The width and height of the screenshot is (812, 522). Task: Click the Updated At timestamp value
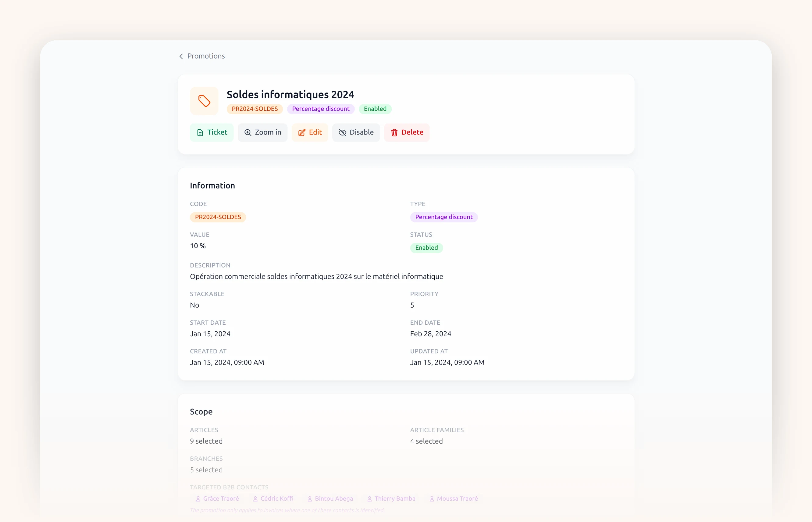click(447, 362)
